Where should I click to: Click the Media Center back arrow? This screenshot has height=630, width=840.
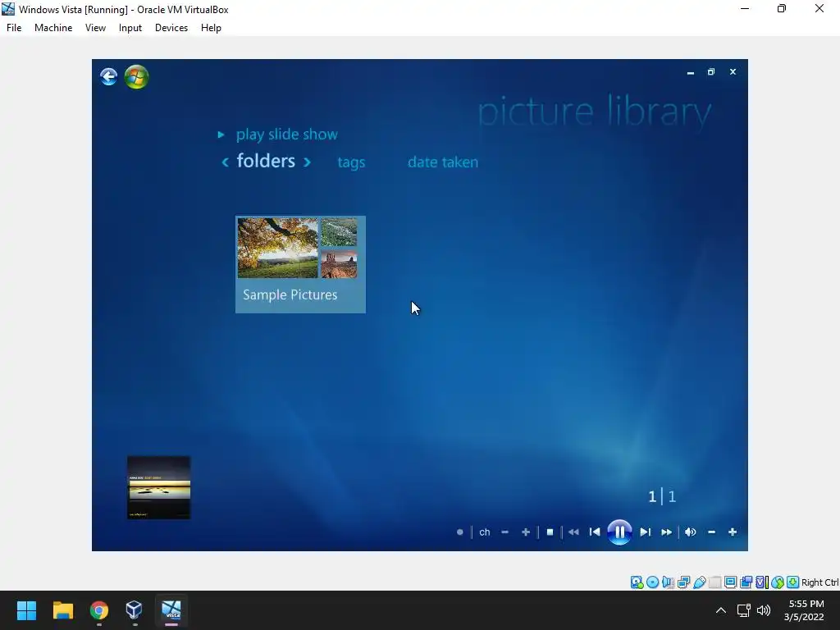109,76
